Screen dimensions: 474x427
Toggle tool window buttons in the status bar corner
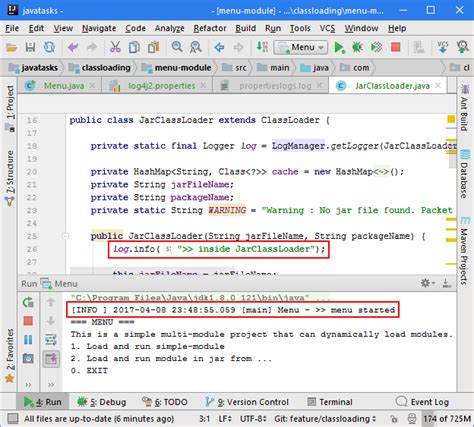pos(13,418)
